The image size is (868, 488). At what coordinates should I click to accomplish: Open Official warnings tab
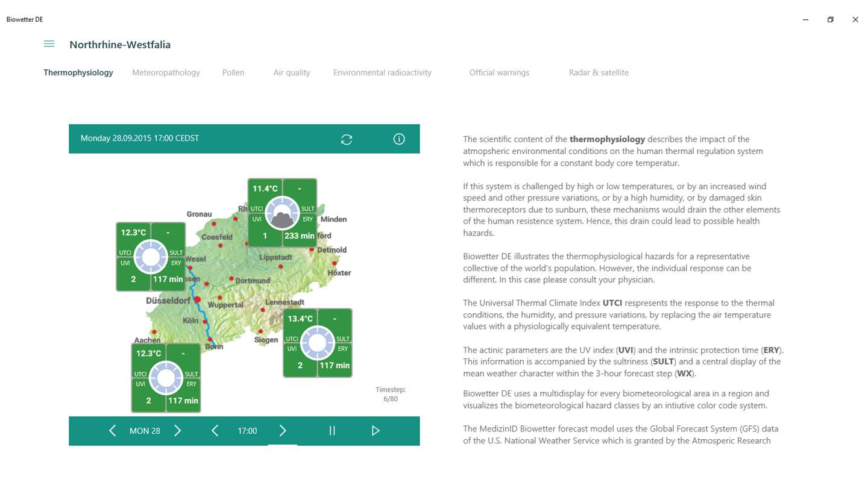[x=499, y=72]
